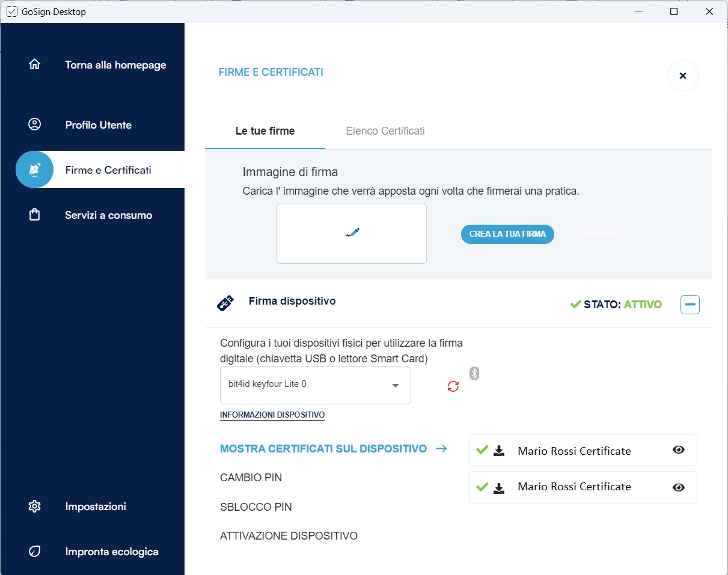Viewport: 728px width, 575px height.
Task: Collapse the Firma dispositivo section
Action: coord(690,305)
